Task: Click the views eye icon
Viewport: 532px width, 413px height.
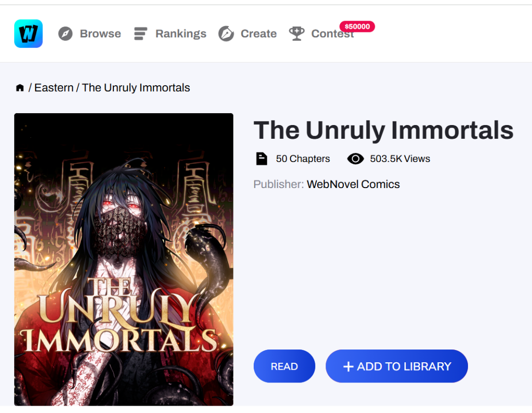Action: click(355, 159)
